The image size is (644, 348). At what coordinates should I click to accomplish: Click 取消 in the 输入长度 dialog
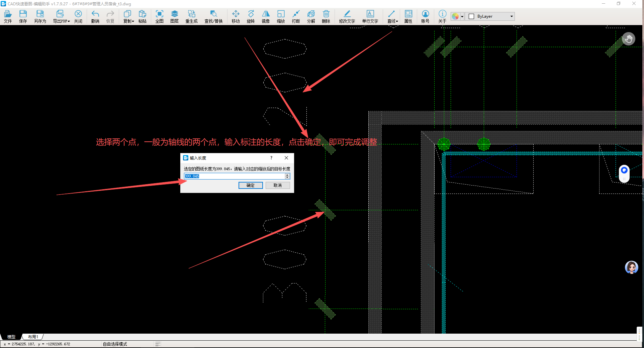[278, 185]
